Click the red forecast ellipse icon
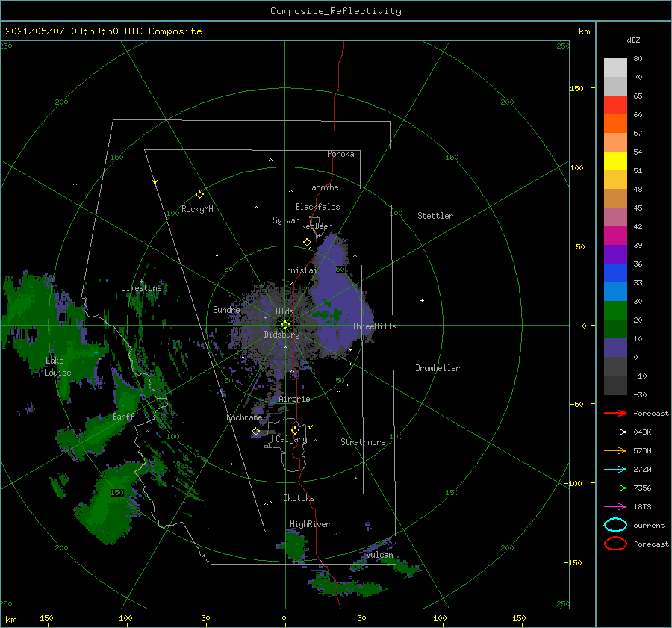Image resolution: width=672 pixels, height=628 pixels. (x=615, y=544)
